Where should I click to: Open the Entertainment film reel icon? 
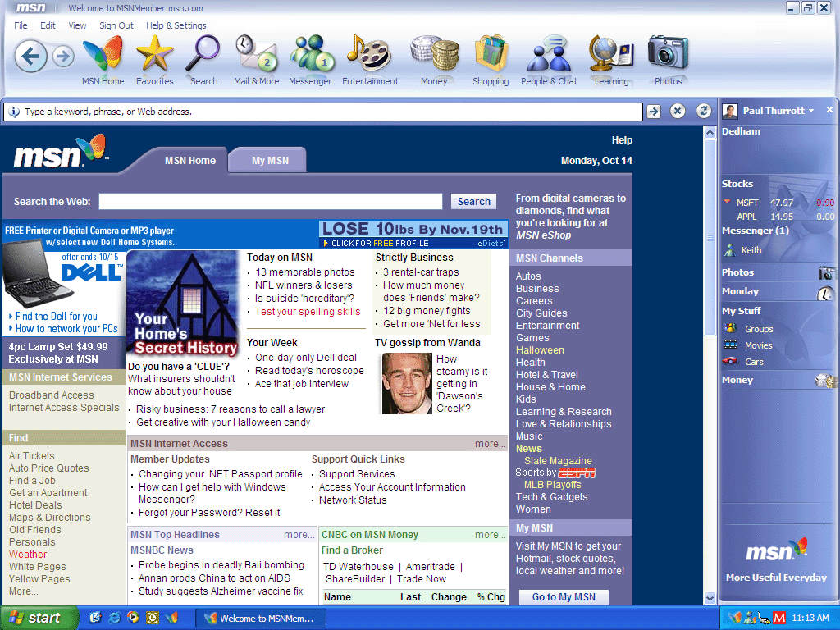(370, 56)
